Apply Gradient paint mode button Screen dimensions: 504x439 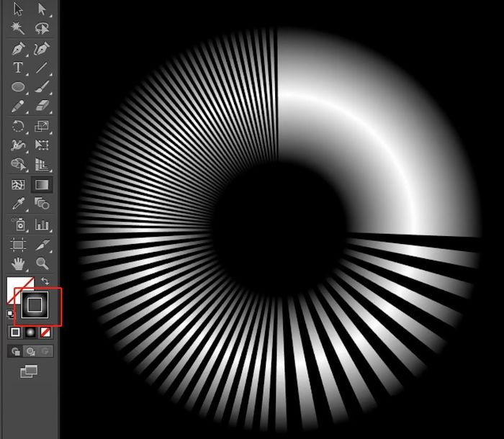tap(30, 332)
